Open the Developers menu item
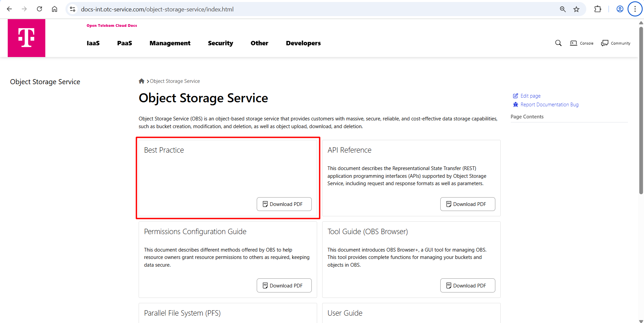Viewport: 644px width, 323px height. [x=303, y=43]
